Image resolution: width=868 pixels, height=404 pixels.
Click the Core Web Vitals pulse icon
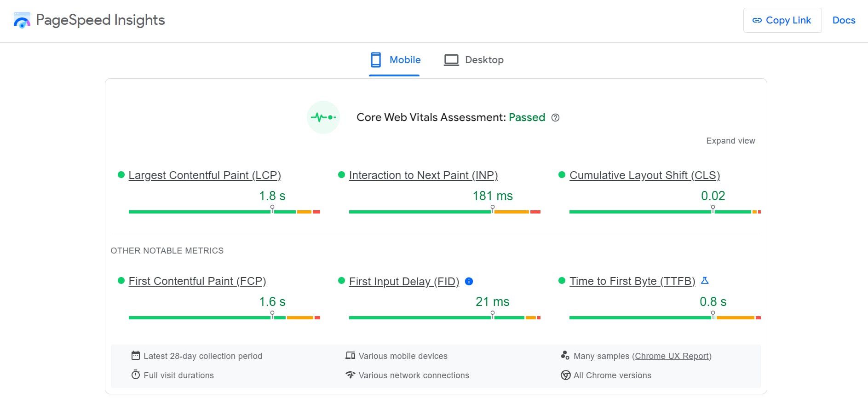coord(323,117)
